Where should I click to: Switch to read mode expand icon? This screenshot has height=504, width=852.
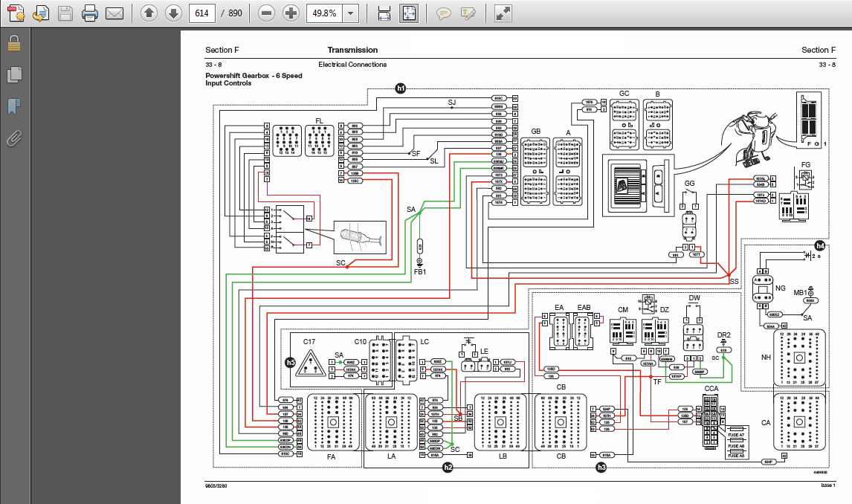click(x=503, y=13)
